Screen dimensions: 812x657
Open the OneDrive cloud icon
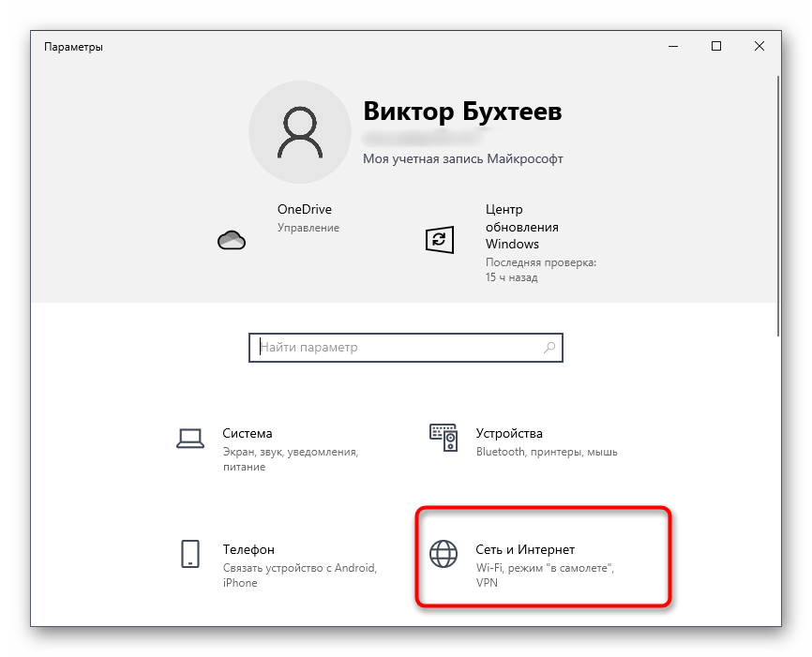point(232,240)
